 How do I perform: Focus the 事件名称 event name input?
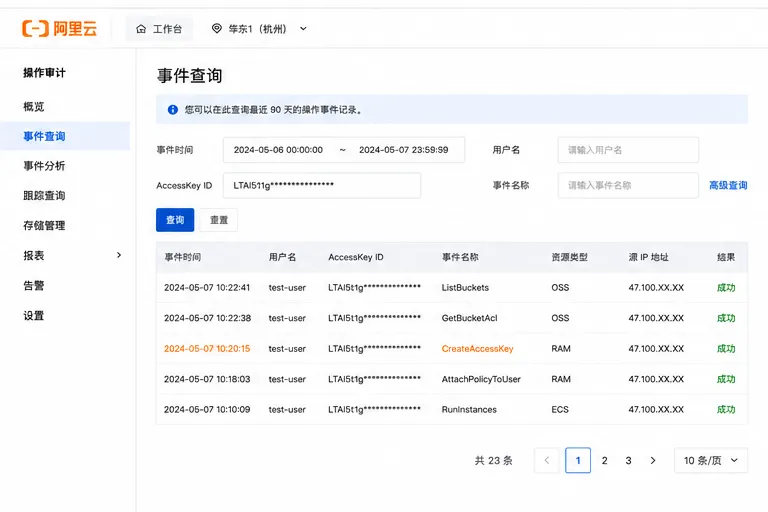tap(628, 185)
